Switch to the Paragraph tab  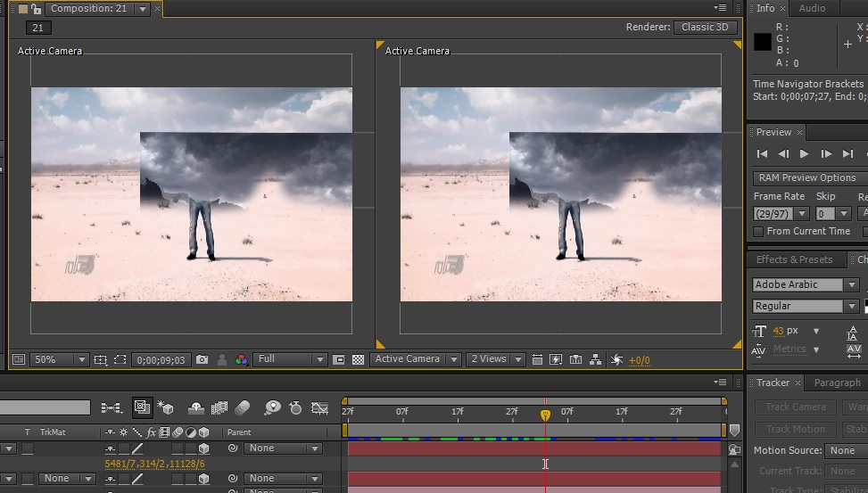(837, 382)
